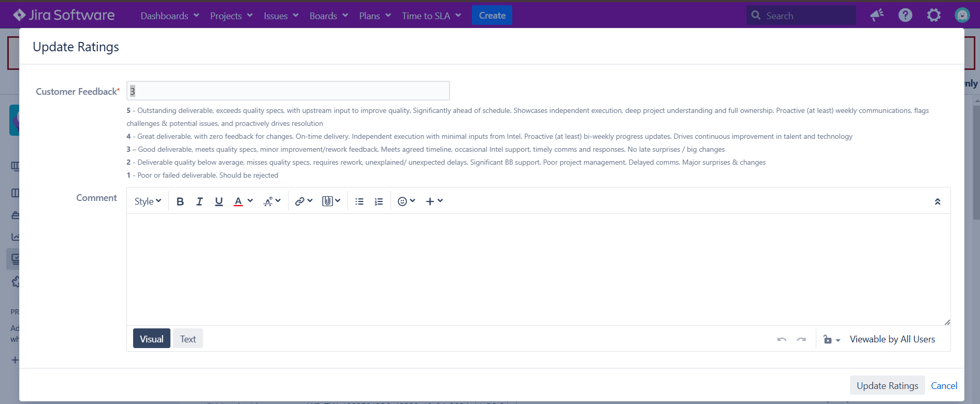Open the Plans menu
This screenshot has height=404, width=980.
pos(375,16)
